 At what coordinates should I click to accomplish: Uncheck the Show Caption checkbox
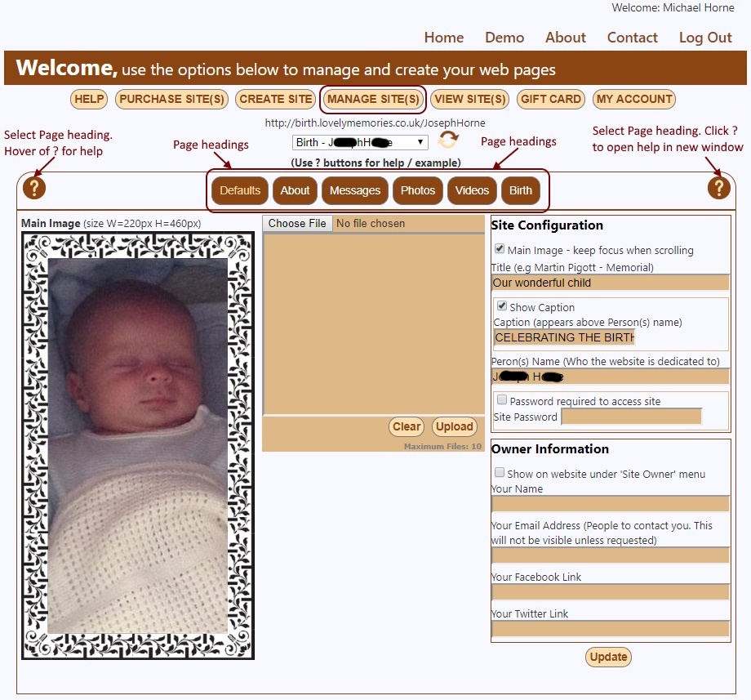[502, 306]
